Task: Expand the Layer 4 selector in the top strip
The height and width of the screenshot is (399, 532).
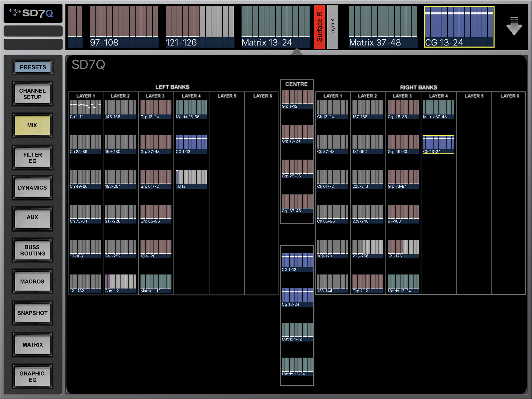Action: pyautogui.click(x=332, y=27)
